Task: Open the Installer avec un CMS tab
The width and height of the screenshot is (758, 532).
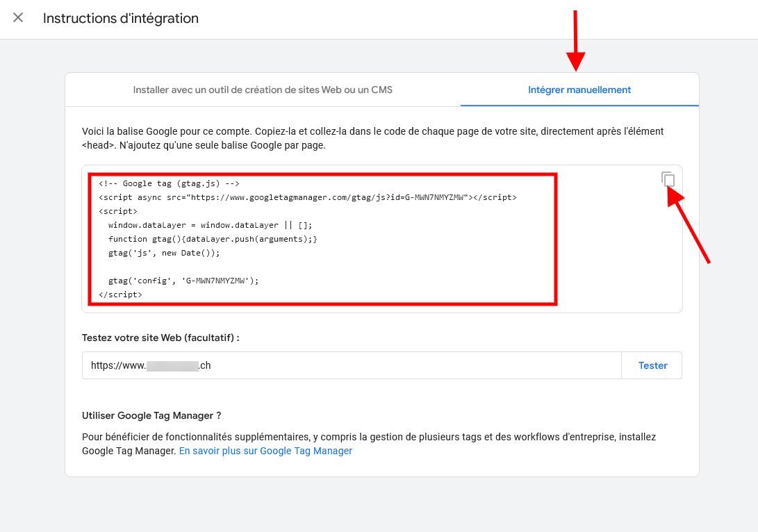Action: coord(263,90)
